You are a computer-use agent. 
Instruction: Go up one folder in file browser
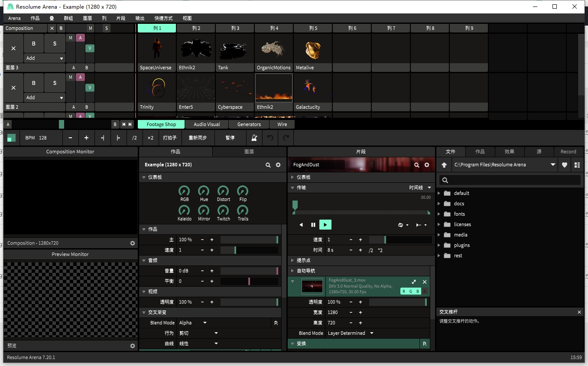(x=444, y=165)
